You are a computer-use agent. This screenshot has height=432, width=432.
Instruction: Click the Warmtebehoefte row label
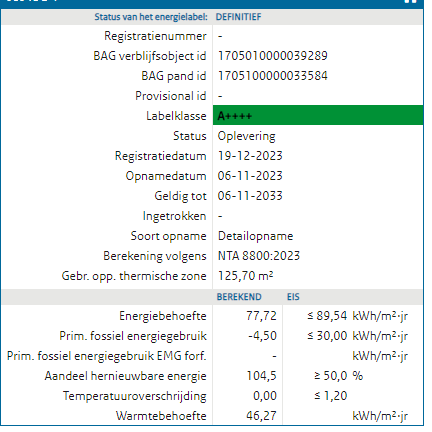[161, 416]
